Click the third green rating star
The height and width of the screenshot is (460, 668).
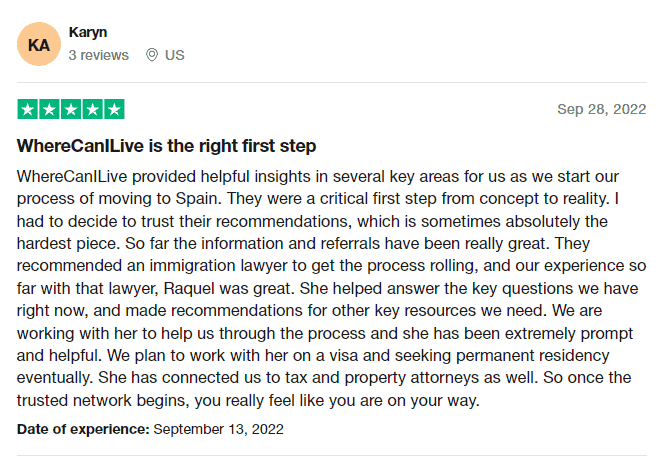(71, 109)
